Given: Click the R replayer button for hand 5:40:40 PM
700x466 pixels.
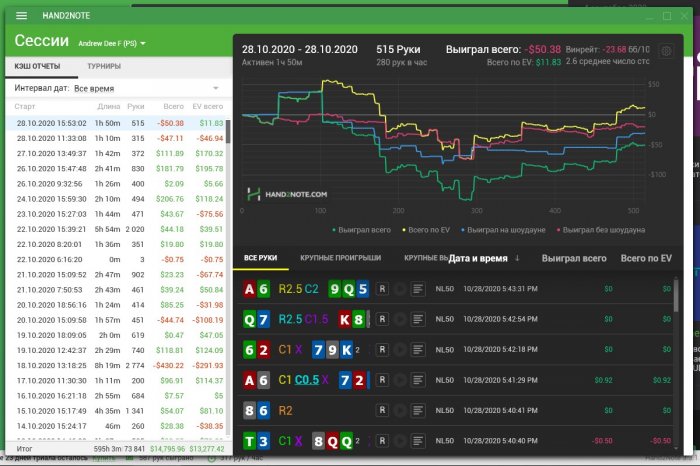Looking at the screenshot, I should tap(382, 441).
